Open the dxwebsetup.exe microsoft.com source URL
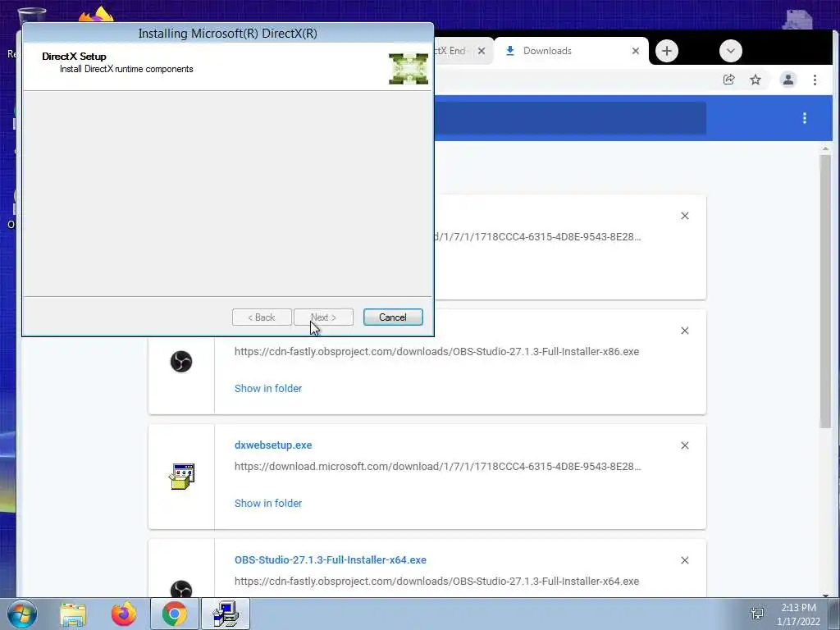This screenshot has width=840, height=630. [x=438, y=466]
